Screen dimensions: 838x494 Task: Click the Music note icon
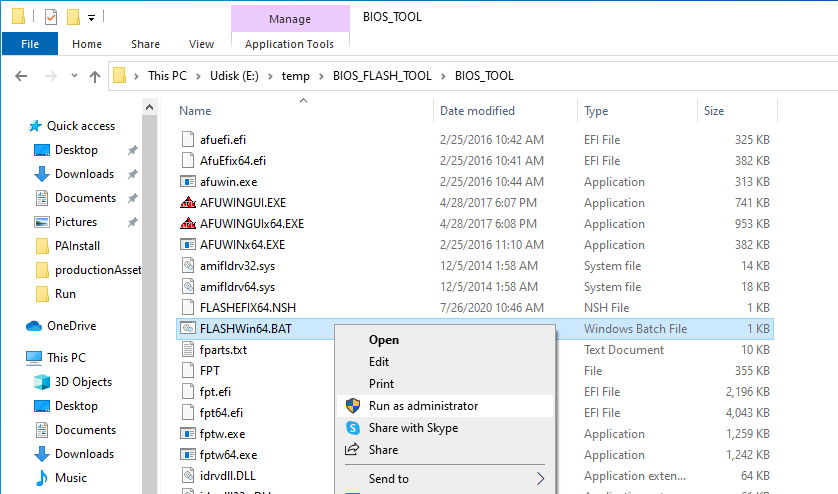tap(42, 478)
